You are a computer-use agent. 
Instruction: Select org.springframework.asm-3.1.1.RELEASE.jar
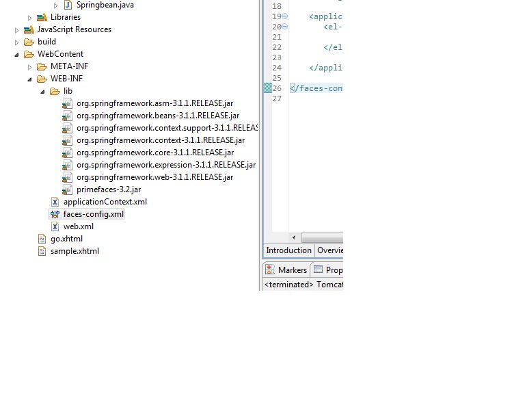[154, 103]
